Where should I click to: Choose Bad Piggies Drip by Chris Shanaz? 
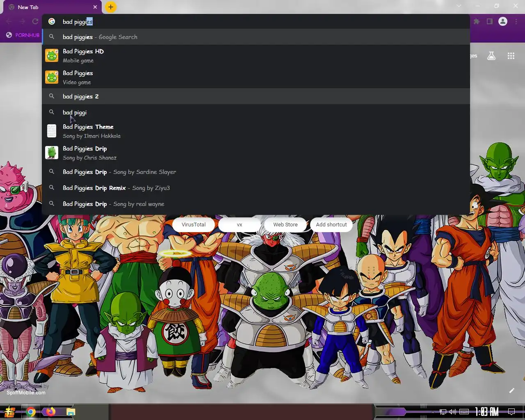click(x=256, y=153)
